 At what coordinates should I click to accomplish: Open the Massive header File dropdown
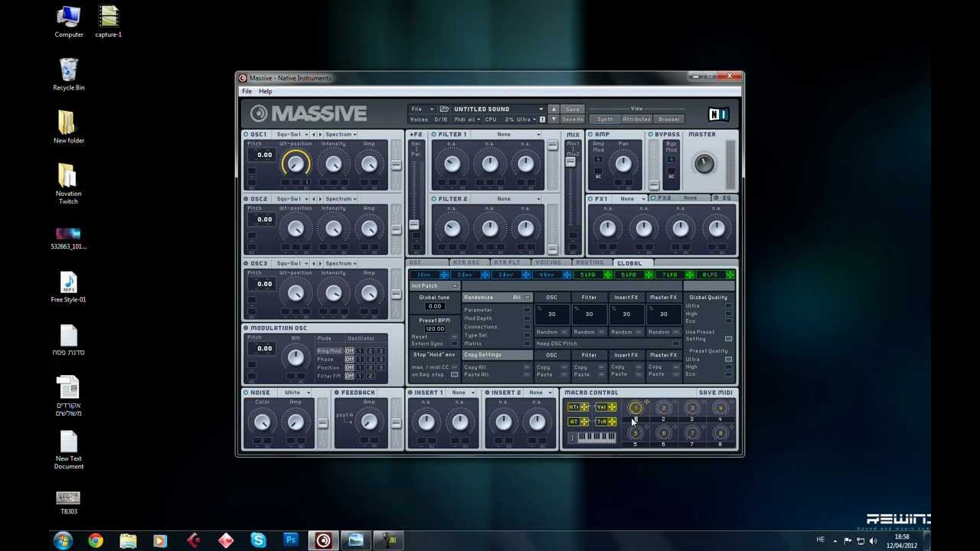[x=421, y=109]
